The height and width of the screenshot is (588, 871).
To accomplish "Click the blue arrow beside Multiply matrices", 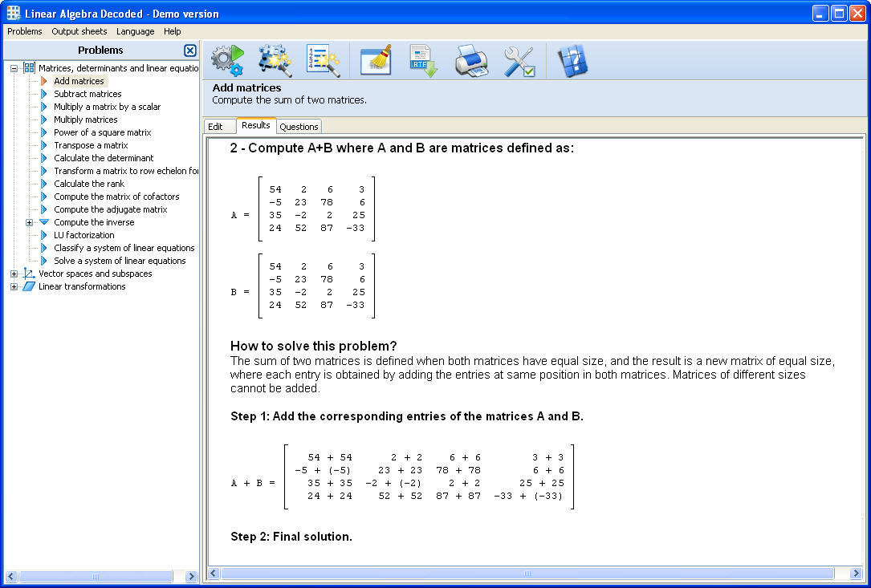I will [44, 120].
